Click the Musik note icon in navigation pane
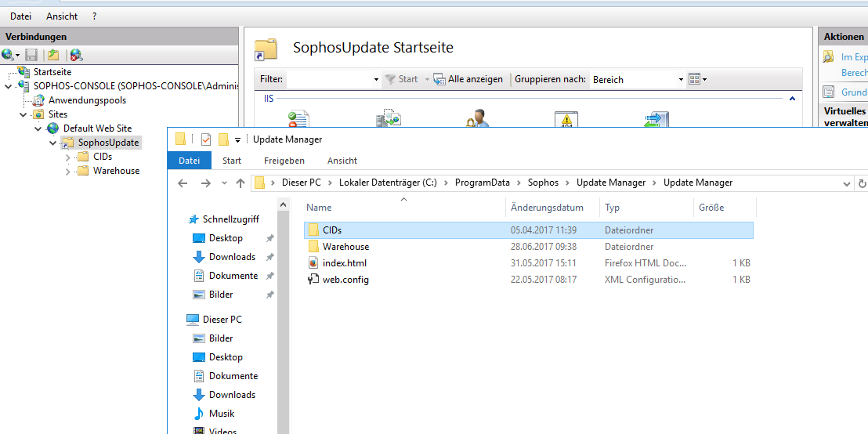This screenshot has width=868, height=434. coord(198,414)
